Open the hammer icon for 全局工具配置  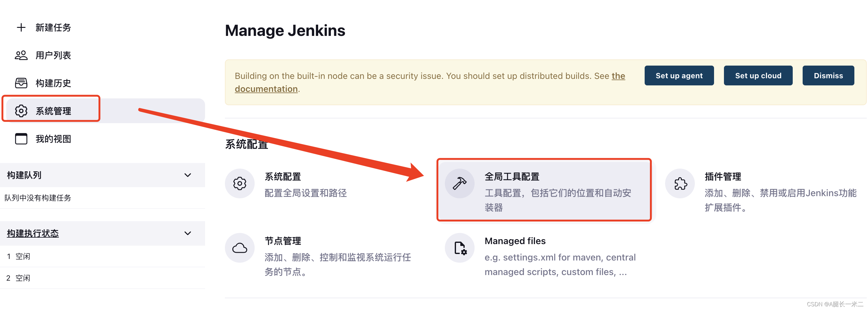(459, 183)
